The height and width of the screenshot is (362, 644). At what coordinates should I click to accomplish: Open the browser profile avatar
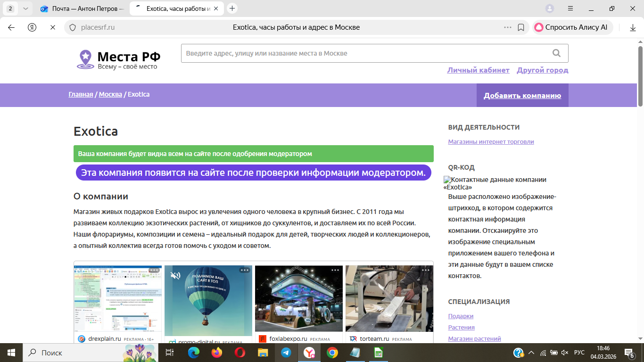[550, 8]
